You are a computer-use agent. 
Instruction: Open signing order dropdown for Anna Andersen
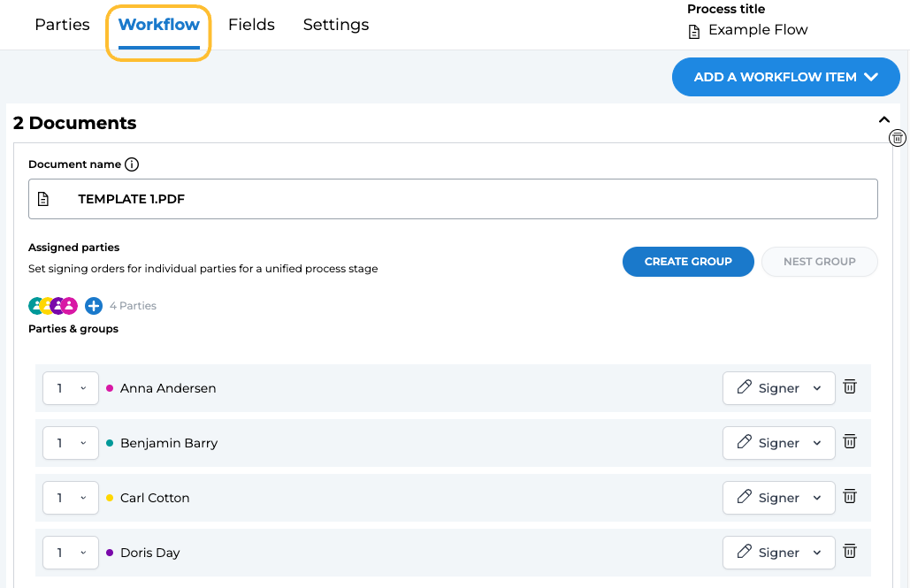click(71, 388)
